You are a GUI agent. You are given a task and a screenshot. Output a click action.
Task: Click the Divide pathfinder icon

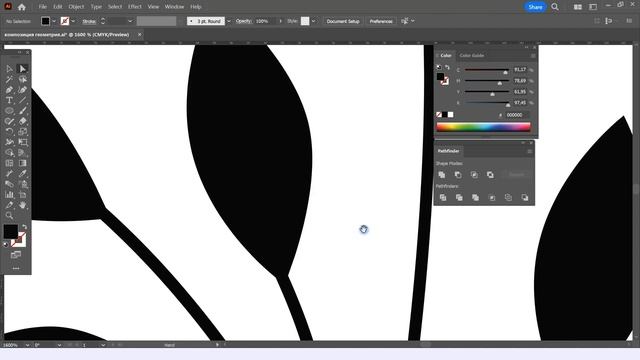click(x=443, y=198)
